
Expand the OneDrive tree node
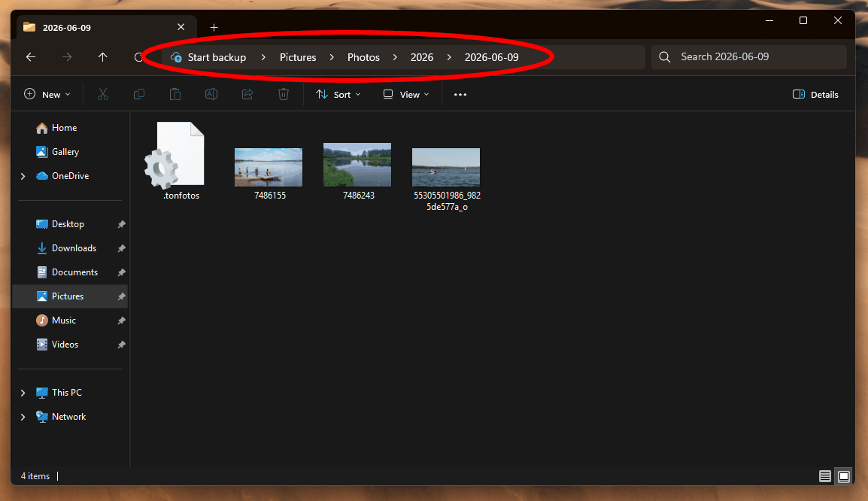[23, 176]
